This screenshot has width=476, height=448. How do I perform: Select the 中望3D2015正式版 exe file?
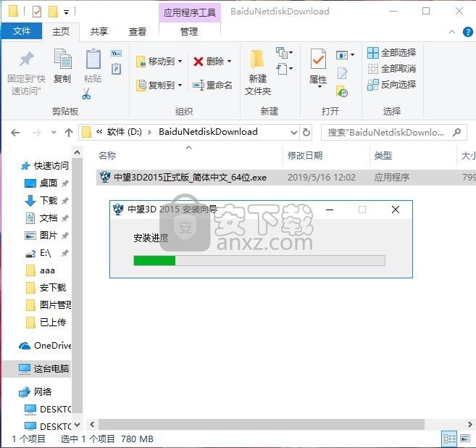[x=190, y=178]
